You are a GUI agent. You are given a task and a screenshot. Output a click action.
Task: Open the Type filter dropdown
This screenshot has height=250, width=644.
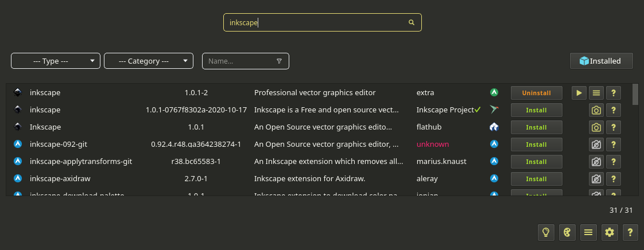56,61
